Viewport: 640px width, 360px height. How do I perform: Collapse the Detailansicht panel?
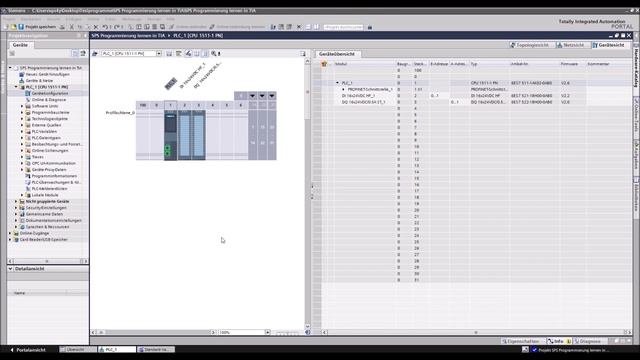[x=11, y=269]
